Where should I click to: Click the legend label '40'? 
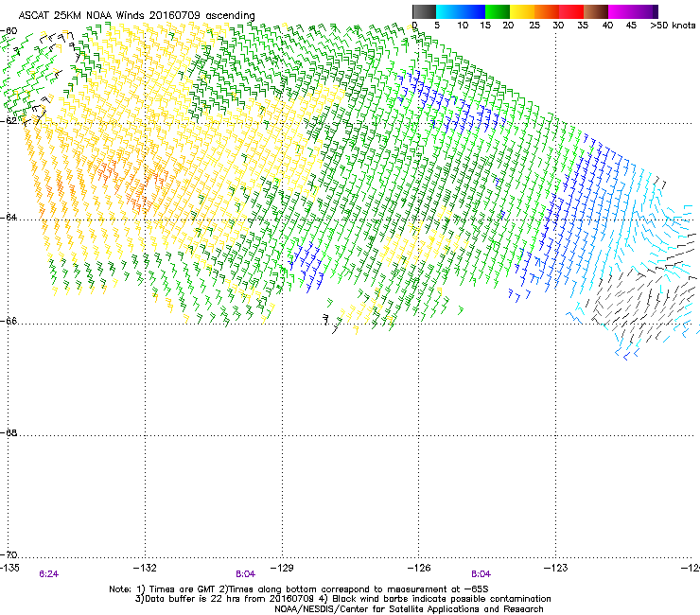click(x=607, y=26)
